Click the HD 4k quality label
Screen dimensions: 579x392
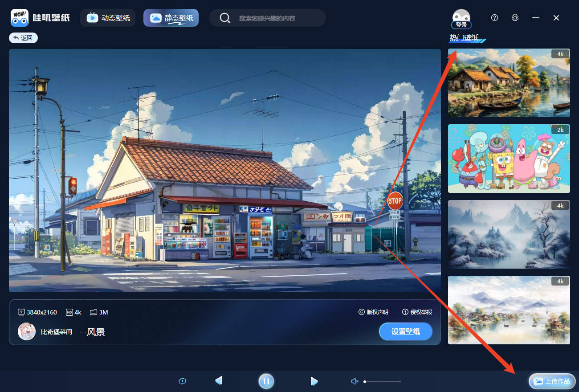(74, 312)
